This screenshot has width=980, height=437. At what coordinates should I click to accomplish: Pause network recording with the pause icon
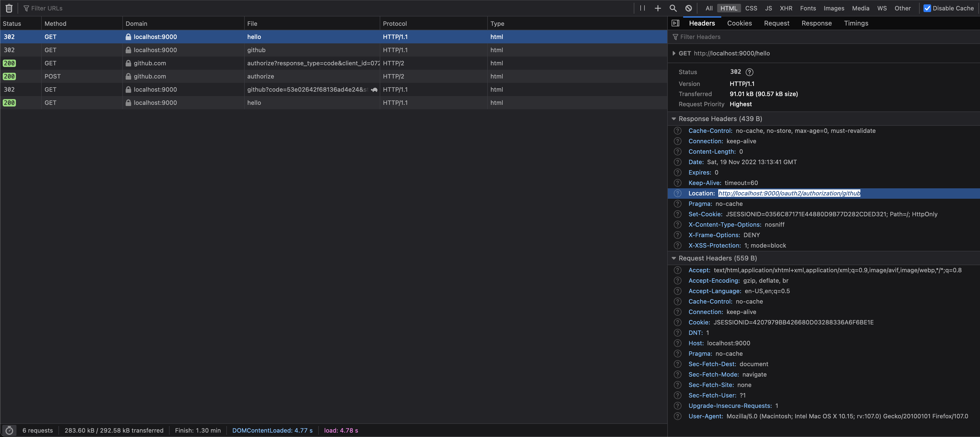click(642, 8)
